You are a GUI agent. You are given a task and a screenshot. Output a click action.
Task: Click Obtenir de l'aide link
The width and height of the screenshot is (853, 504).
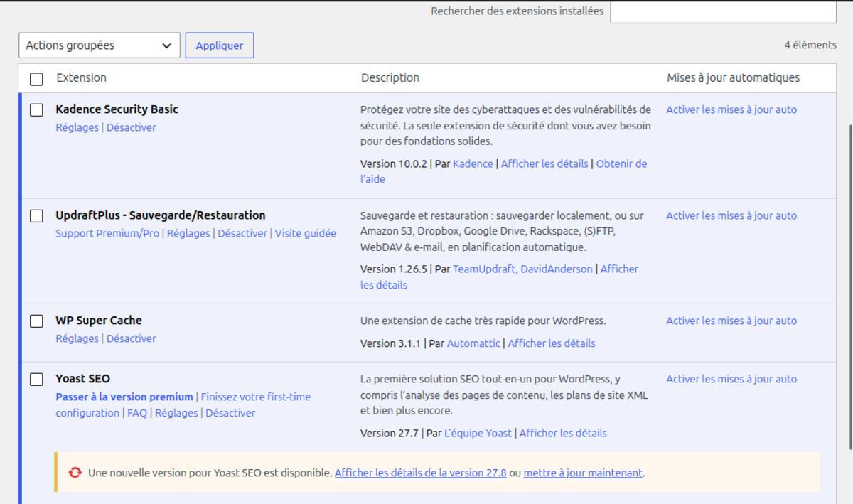click(x=503, y=171)
